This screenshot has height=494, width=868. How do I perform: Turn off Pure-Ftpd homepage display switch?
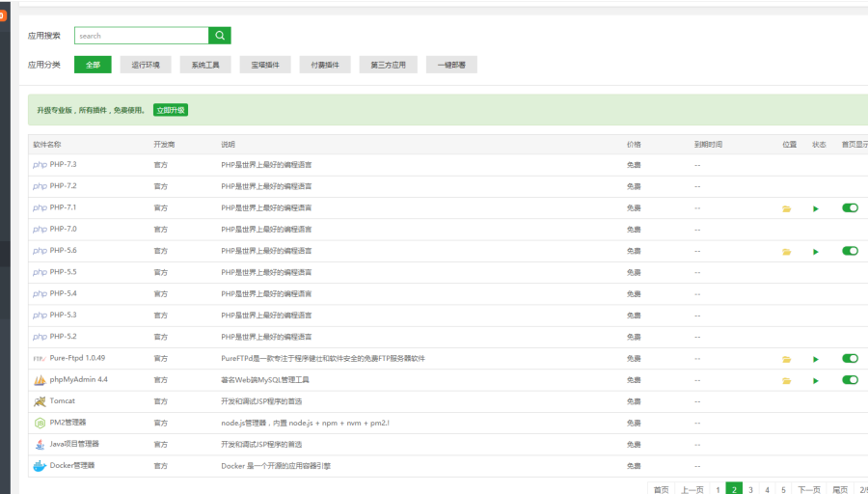[850, 358]
